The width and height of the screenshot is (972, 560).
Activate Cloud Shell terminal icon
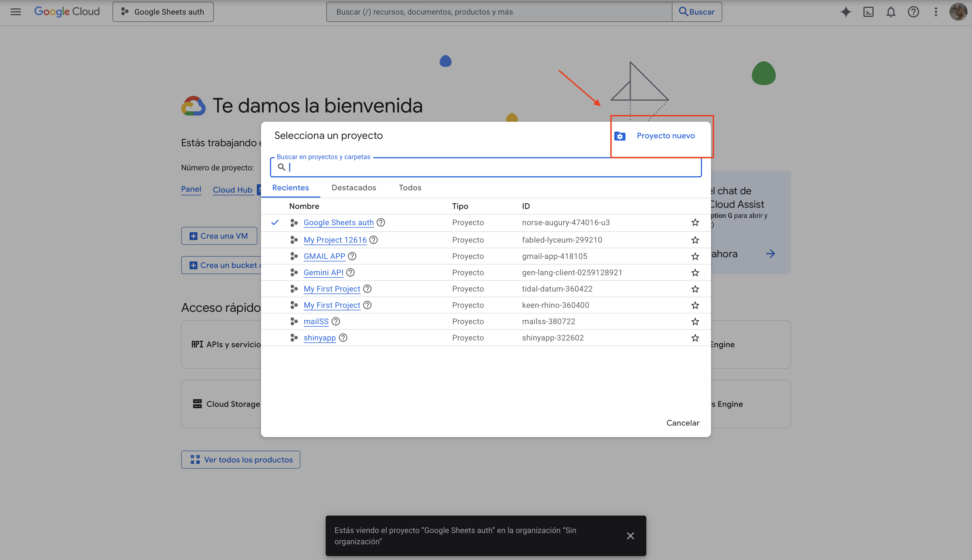coord(868,12)
